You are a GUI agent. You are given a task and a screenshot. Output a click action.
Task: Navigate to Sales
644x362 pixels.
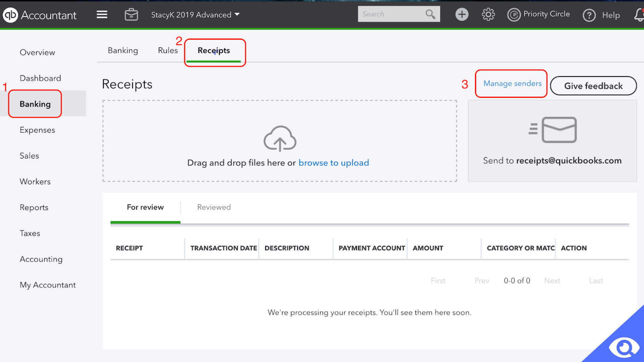coord(29,156)
